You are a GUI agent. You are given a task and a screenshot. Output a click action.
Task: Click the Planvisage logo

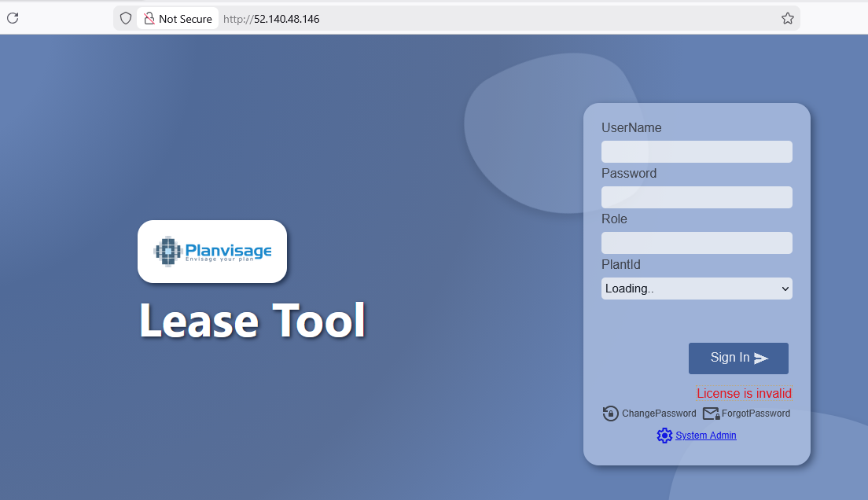click(x=212, y=252)
